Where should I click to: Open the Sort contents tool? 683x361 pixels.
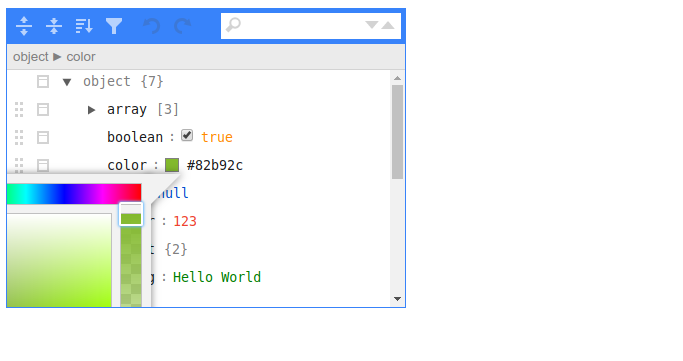coord(84,26)
